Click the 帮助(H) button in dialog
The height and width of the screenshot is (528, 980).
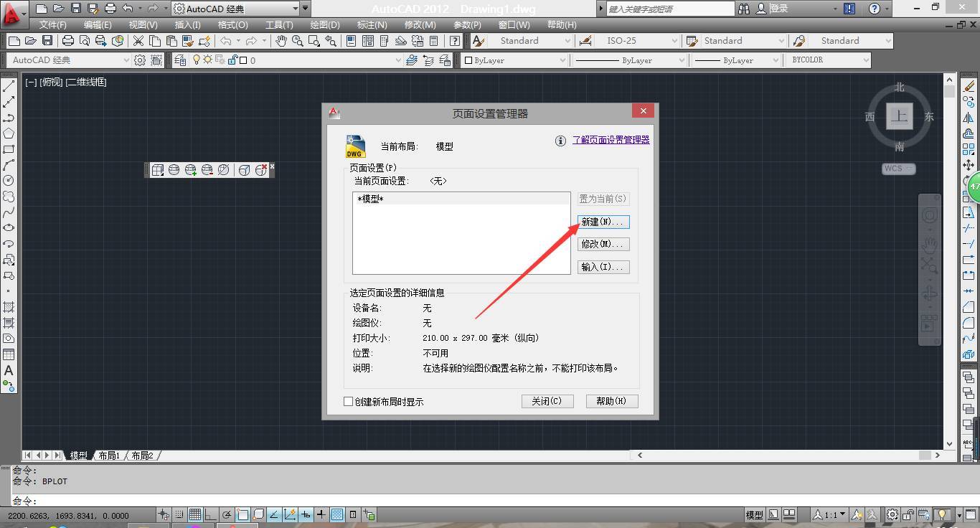click(x=612, y=401)
